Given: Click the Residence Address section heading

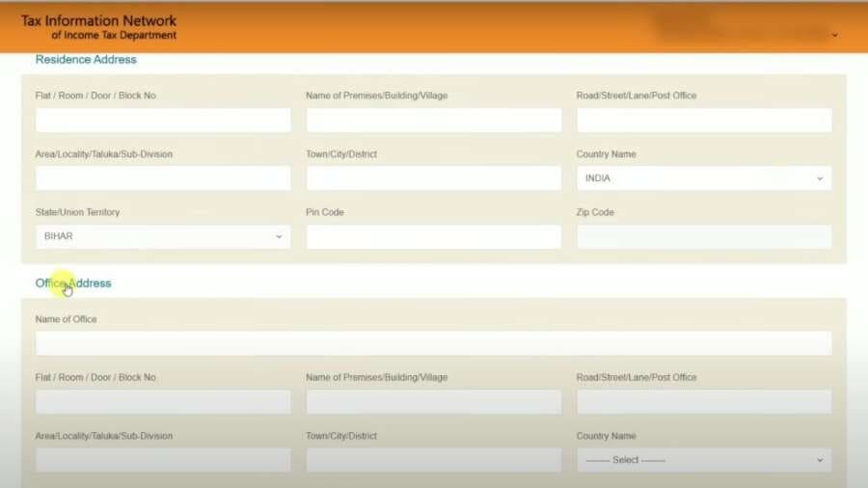Looking at the screenshot, I should pyautogui.click(x=86, y=59).
